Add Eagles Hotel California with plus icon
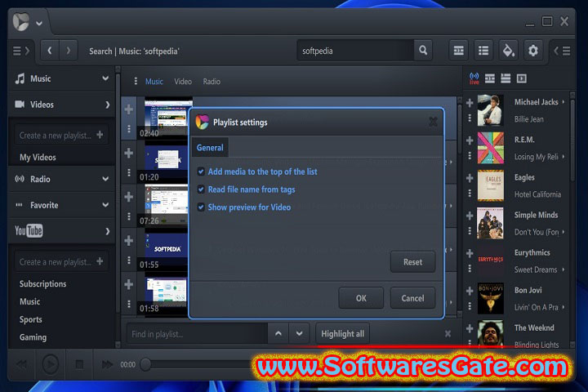This screenshot has height=392, width=588. coord(470,178)
